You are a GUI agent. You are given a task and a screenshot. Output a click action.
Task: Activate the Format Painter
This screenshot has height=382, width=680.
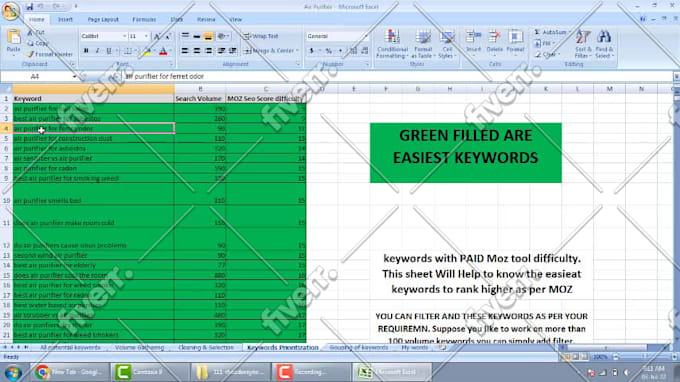tap(49, 54)
